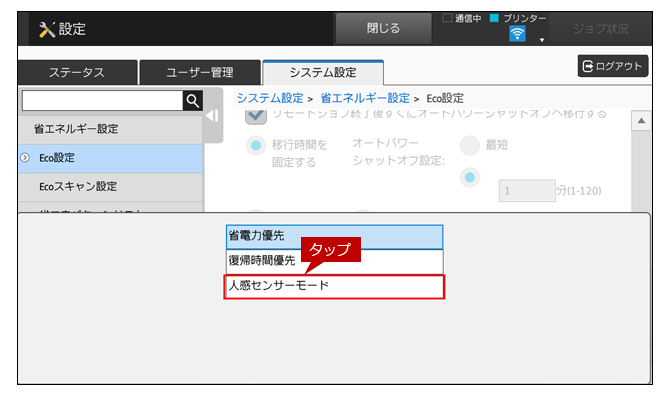Select the システム設定 tab

click(x=323, y=73)
